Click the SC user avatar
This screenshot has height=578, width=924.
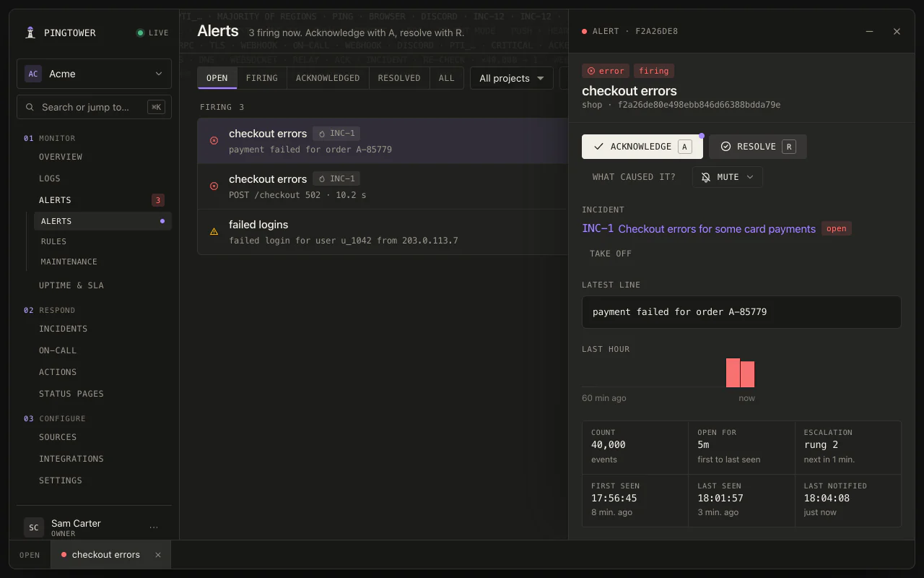33,527
